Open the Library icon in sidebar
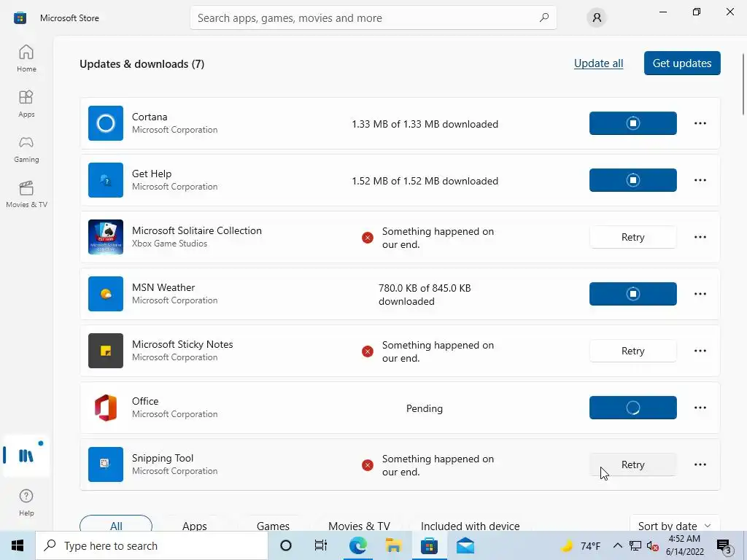 click(x=26, y=456)
